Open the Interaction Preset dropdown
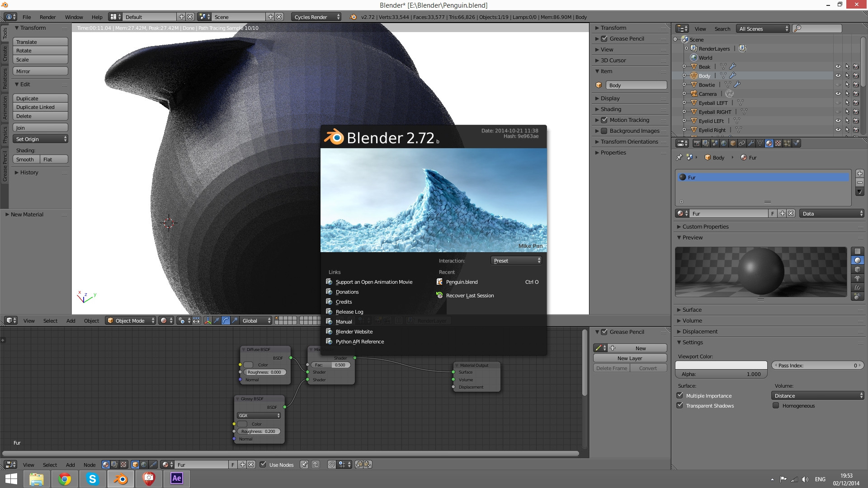The height and width of the screenshot is (488, 868). click(516, 260)
